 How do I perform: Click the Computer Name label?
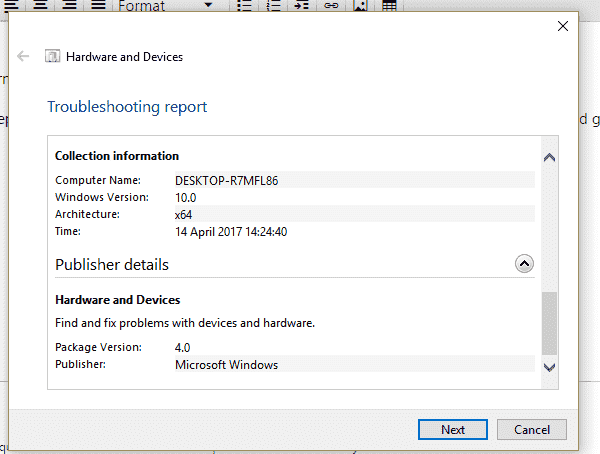tap(98, 180)
